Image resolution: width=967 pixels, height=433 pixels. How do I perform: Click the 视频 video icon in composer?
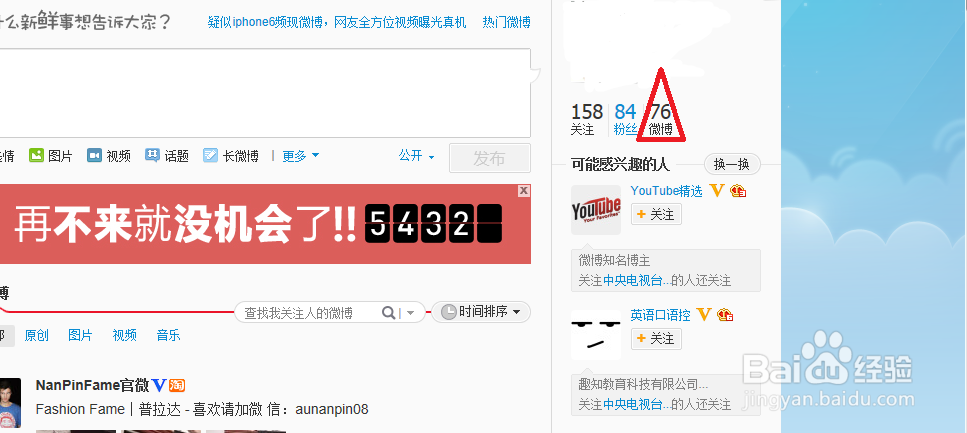pyautogui.click(x=94, y=155)
